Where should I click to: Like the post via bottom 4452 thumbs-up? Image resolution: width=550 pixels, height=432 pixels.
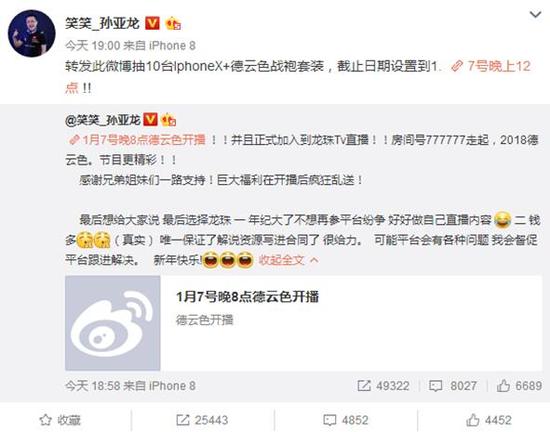tap(489, 420)
